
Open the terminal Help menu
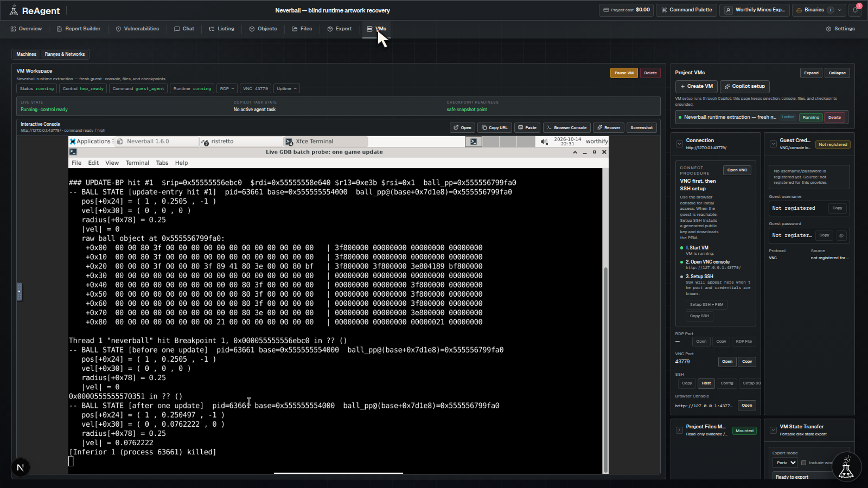click(x=181, y=163)
